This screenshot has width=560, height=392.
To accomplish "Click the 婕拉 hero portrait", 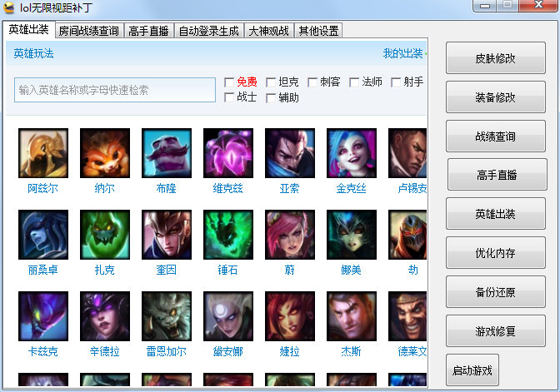I will [x=290, y=316].
